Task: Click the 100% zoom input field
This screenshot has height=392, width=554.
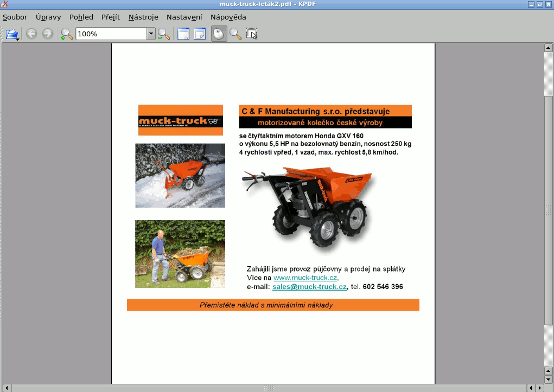Action: [111, 34]
